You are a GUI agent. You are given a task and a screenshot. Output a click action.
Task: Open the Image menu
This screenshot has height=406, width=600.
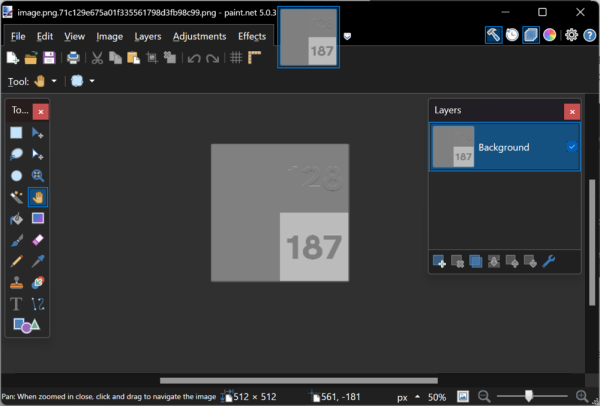click(x=109, y=36)
